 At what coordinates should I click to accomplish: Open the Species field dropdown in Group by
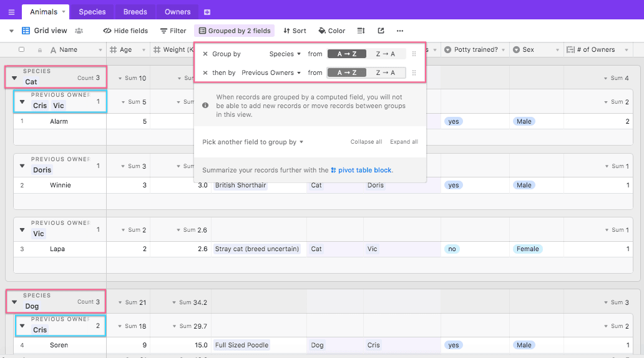(285, 54)
